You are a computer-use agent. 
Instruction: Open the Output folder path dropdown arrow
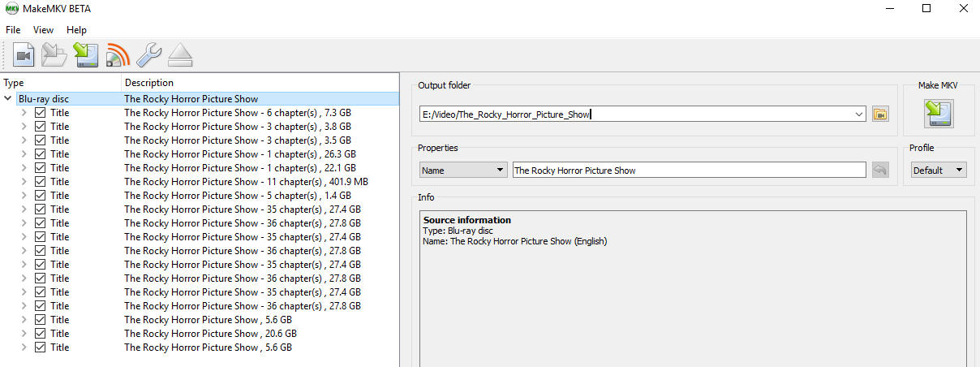[x=859, y=114]
